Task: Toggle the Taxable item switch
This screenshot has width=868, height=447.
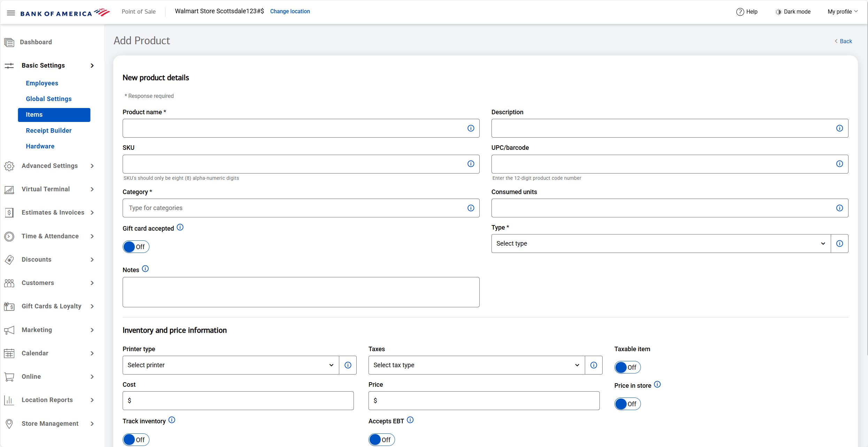Action: pyautogui.click(x=628, y=367)
